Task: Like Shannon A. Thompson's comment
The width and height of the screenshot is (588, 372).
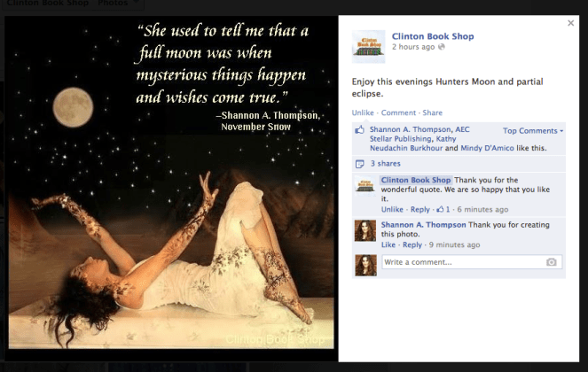Action: tap(388, 244)
